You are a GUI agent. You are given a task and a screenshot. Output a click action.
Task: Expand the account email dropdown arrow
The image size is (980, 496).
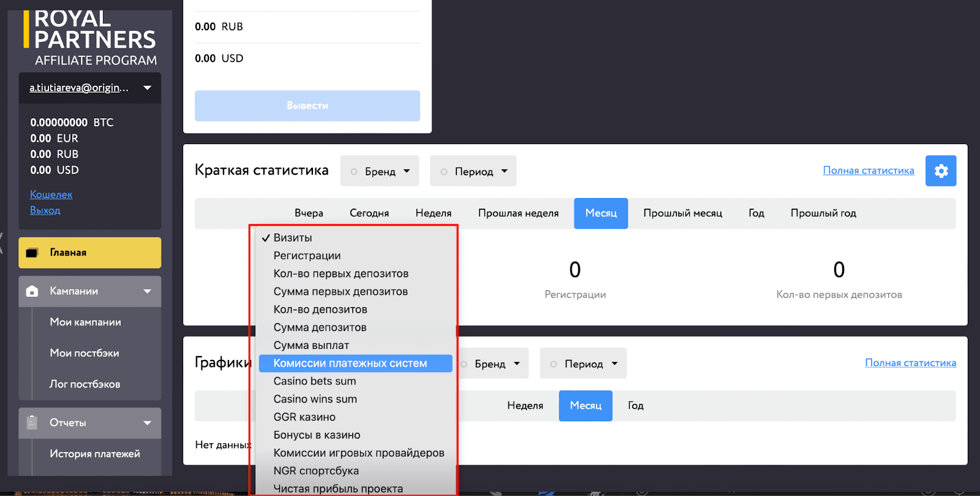coord(147,88)
